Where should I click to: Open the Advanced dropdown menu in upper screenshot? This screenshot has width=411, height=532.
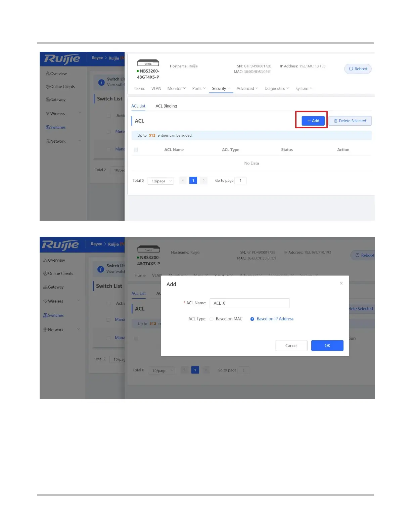coord(247,89)
